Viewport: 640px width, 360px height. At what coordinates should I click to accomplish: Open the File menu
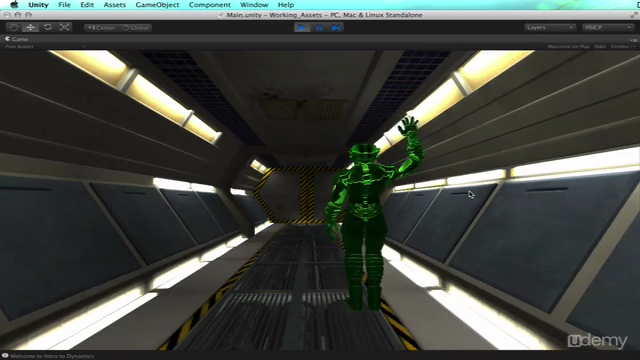coord(64,5)
